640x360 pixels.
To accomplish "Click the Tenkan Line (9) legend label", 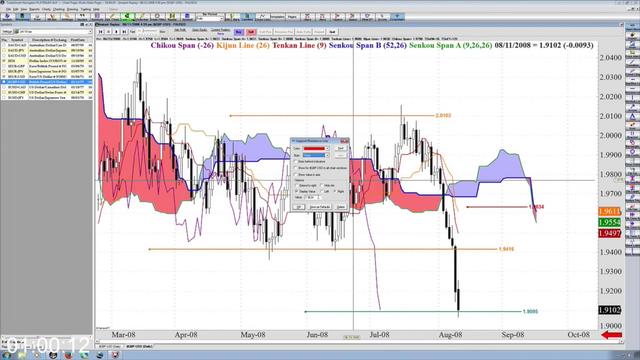I will (x=299, y=45).
